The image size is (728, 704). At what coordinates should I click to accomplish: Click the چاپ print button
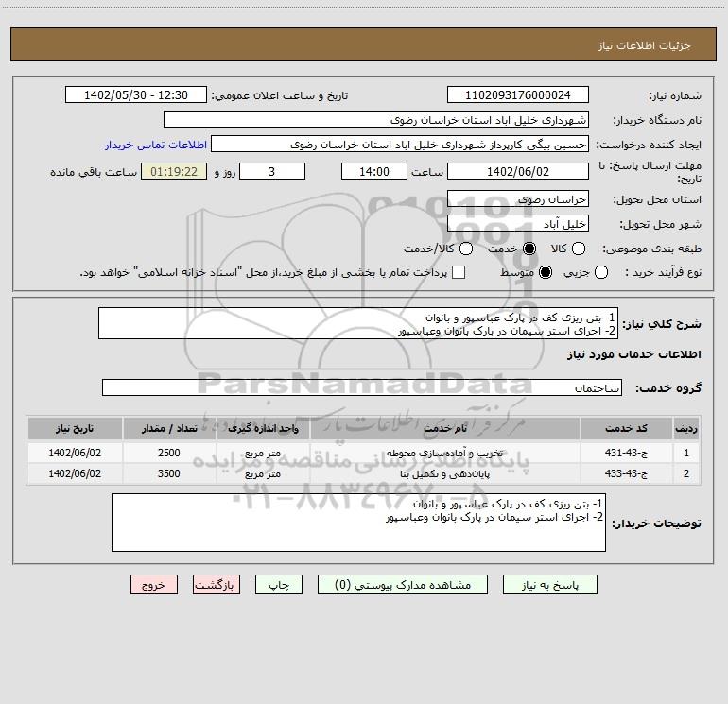tap(279, 585)
